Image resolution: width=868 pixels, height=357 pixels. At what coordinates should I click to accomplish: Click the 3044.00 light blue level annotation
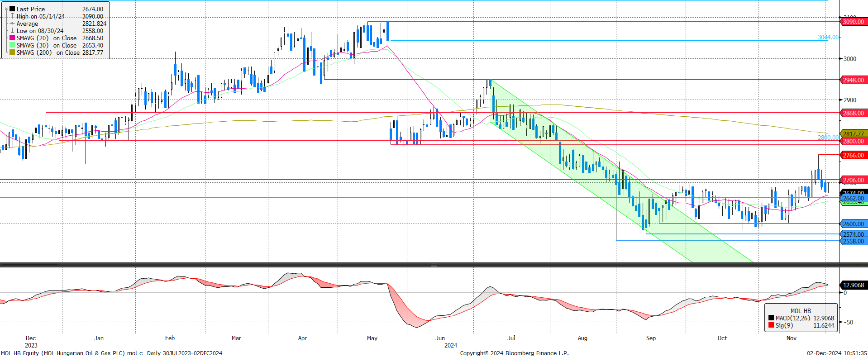pyautogui.click(x=828, y=37)
